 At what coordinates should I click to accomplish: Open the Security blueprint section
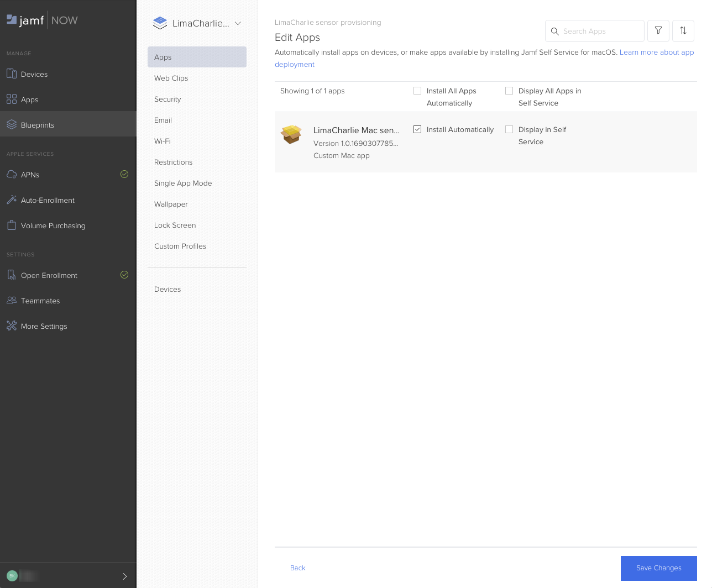point(167,99)
